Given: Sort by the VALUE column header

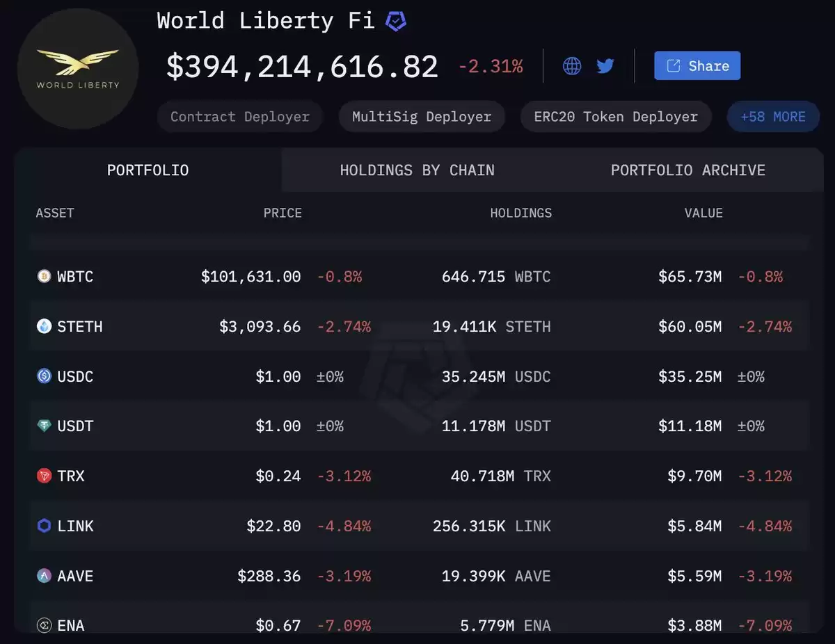Looking at the screenshot, I should (x=703, y=214).
